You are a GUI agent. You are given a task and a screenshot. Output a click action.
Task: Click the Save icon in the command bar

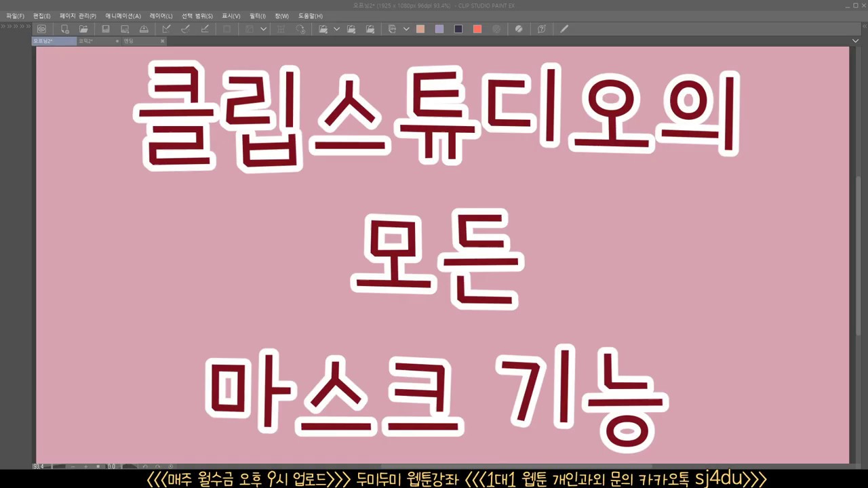pos(106,29)
